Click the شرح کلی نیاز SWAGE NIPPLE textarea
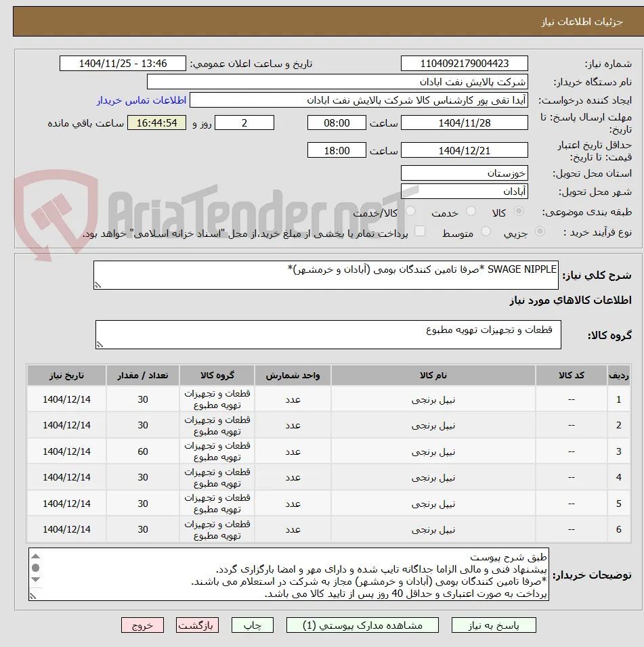Screen dimensions: 644x647 coord(326,275)
